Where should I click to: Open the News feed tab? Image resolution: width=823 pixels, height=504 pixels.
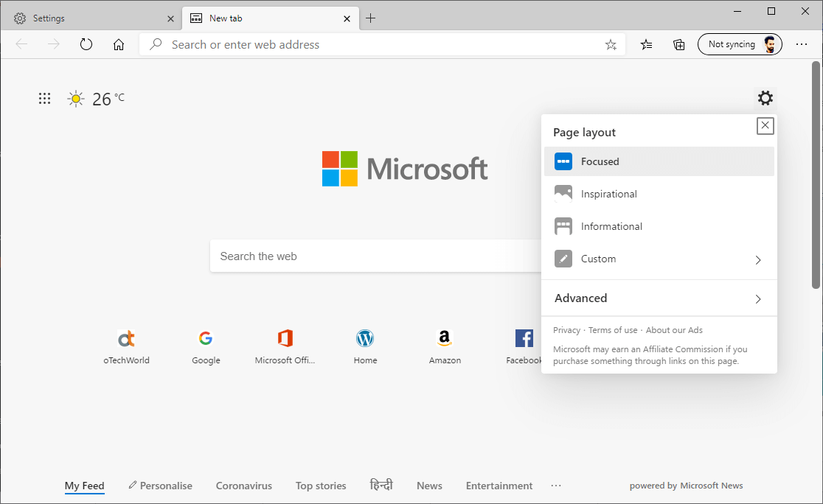429,486
